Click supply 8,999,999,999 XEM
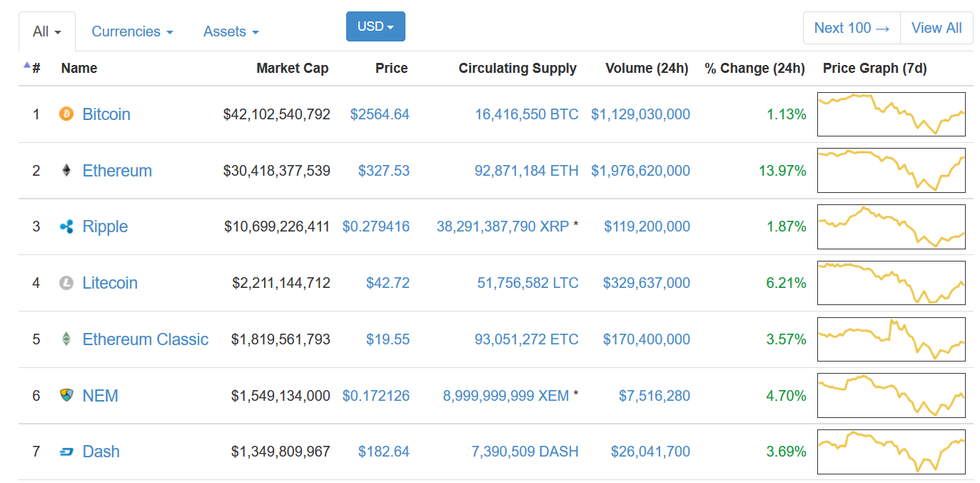Screen dimensions: 980x483 tap(506, 396)
